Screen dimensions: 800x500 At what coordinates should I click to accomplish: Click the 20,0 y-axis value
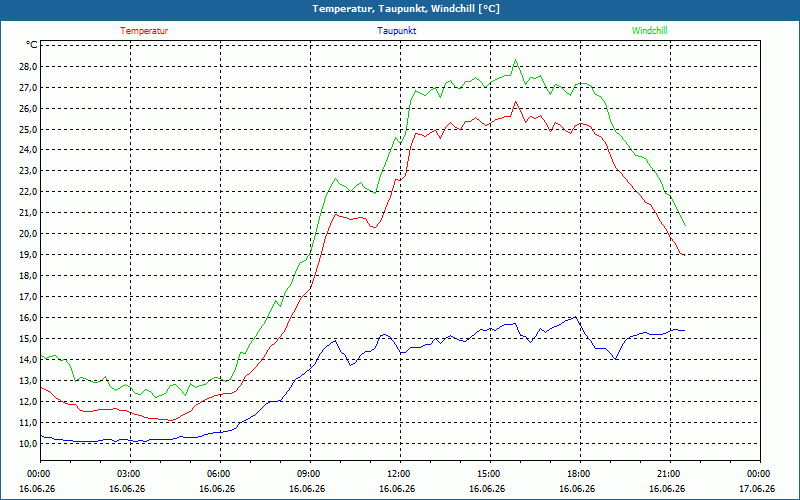(28, 234)
